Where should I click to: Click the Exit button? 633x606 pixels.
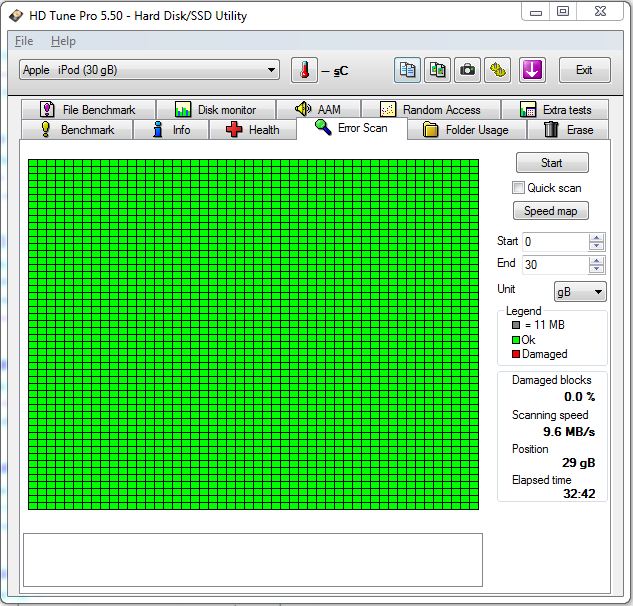coord(584,70)
